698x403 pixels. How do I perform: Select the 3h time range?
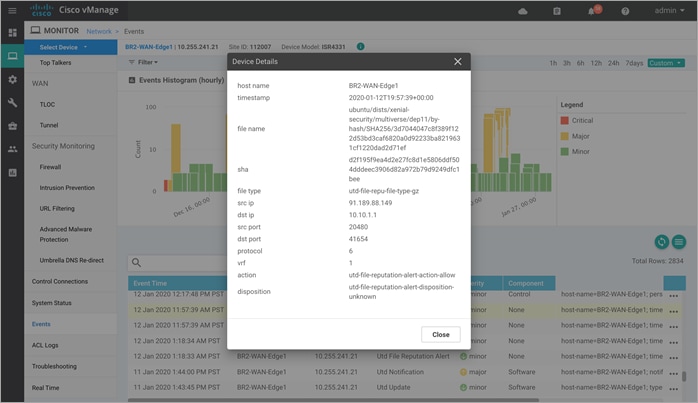[x=566, y=63]
